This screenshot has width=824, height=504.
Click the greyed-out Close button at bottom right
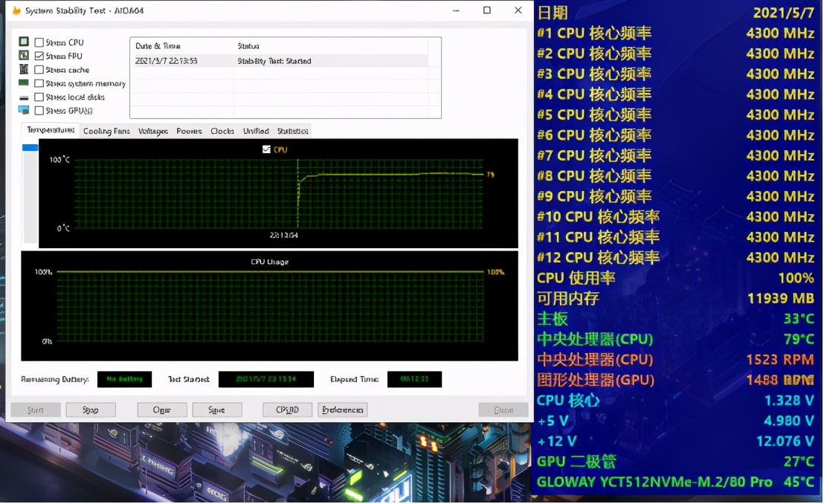[503, 410]
